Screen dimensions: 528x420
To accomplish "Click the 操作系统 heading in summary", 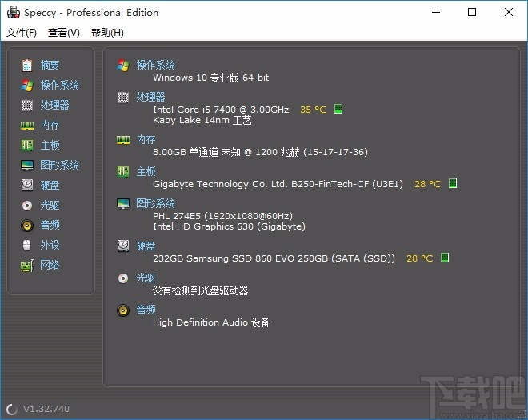I will pos(155,65).
